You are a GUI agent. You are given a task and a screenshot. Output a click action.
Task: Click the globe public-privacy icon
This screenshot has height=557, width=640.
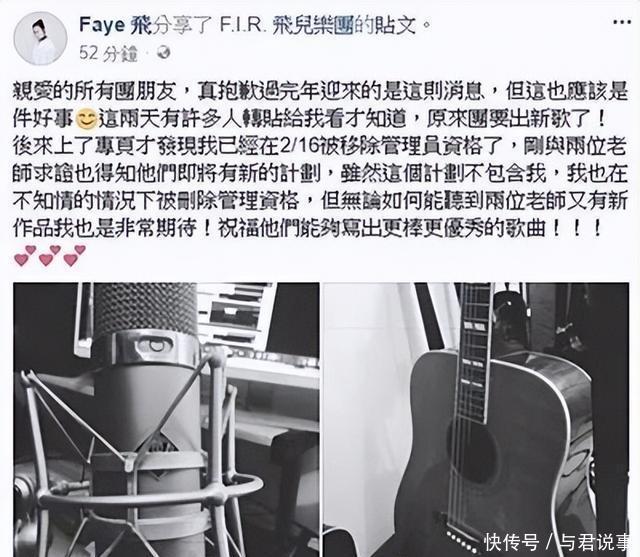164,53
